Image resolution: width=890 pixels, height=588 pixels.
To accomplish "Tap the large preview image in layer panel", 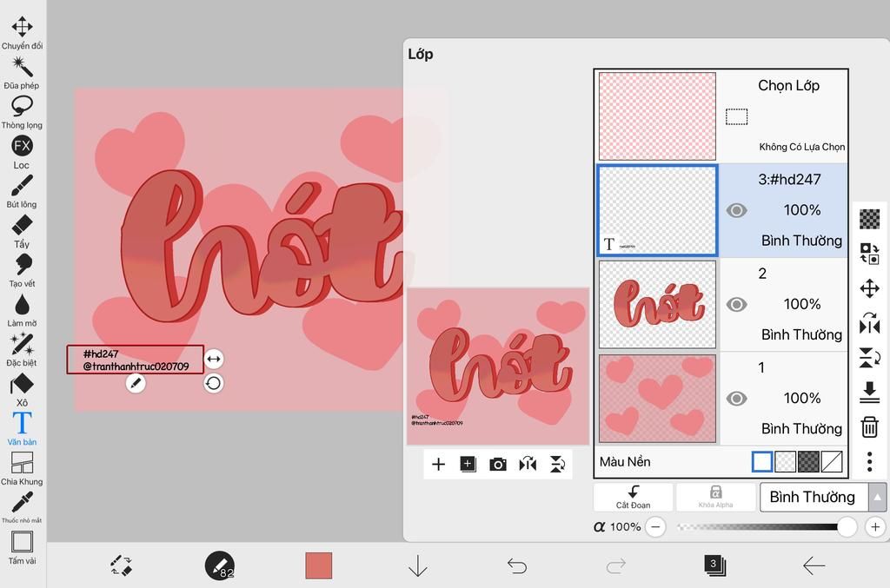I will (x=498, y=366).
